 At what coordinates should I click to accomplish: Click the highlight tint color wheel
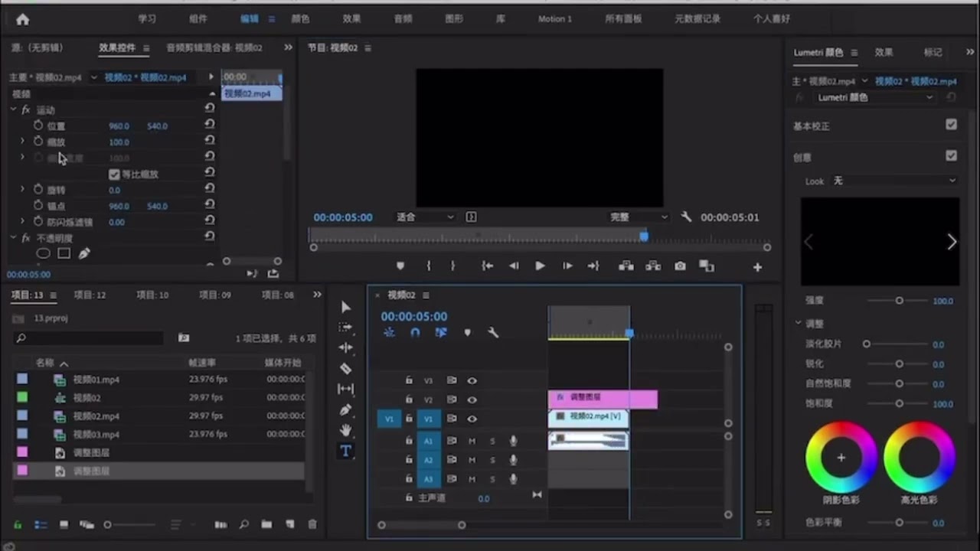920,458
